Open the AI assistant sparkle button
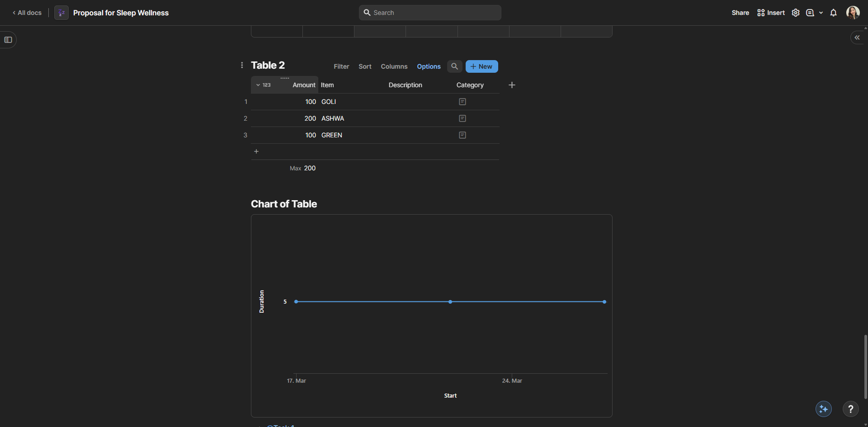 [x=823, y=409]
